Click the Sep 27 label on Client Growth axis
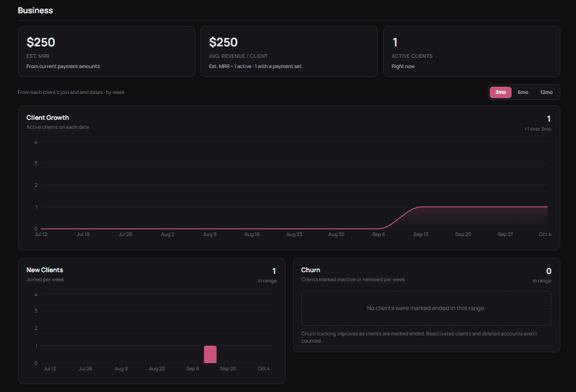576x392 pixels. 505,234
